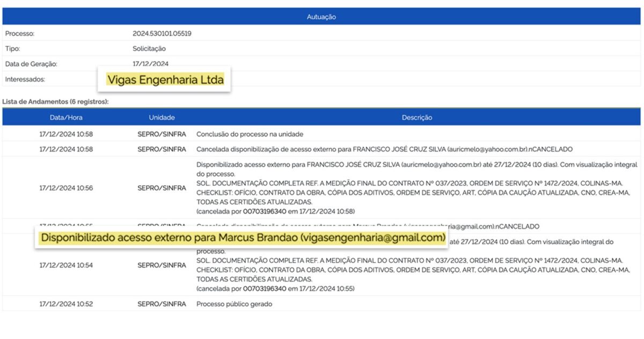
Task: Click the Interessados: label
Action: pos(25,79)
